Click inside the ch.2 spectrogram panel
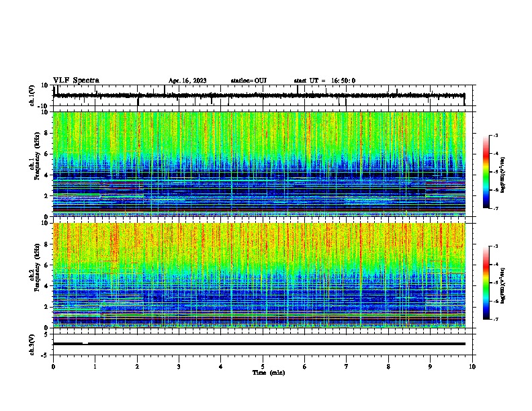Screen dimensions: 532x411 pyautogui.click(x=259, y=275)
